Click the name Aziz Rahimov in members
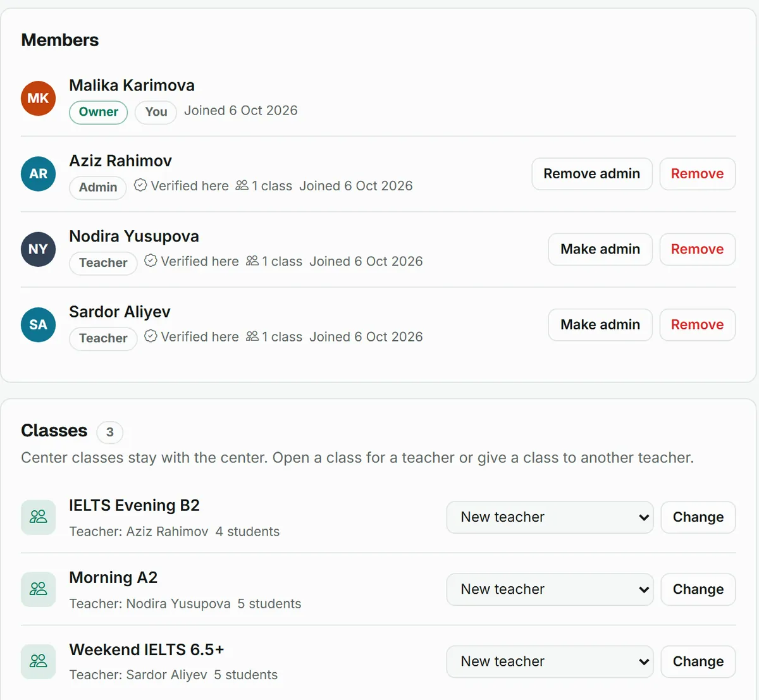Viewport: 759px width, 700px height. click(120, 161)
